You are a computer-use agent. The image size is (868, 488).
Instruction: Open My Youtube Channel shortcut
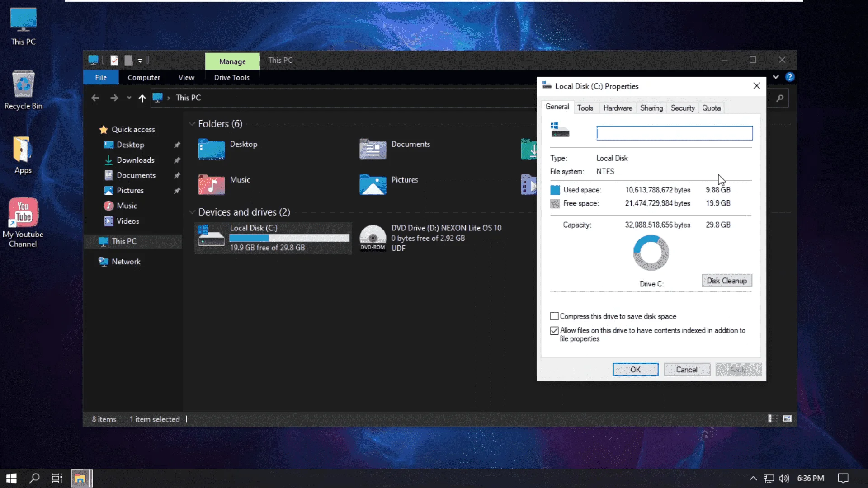tap(23, 223)
